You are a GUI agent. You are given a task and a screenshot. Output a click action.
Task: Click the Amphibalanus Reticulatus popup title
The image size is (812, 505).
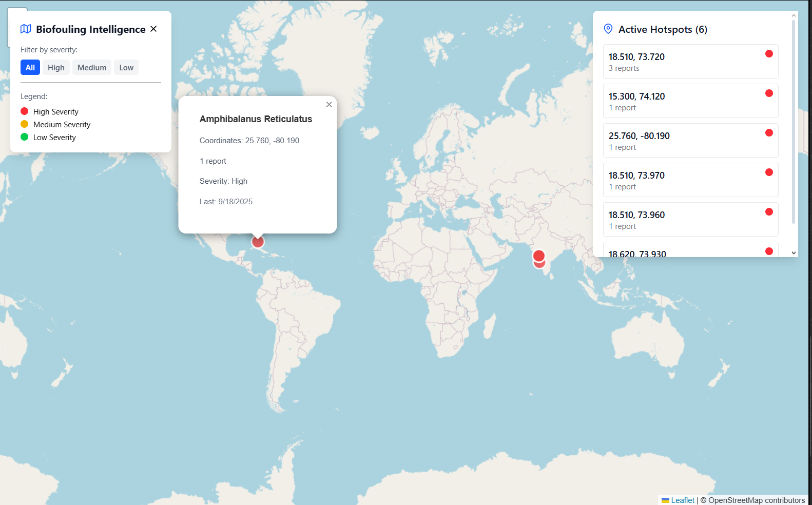(256, 119)
